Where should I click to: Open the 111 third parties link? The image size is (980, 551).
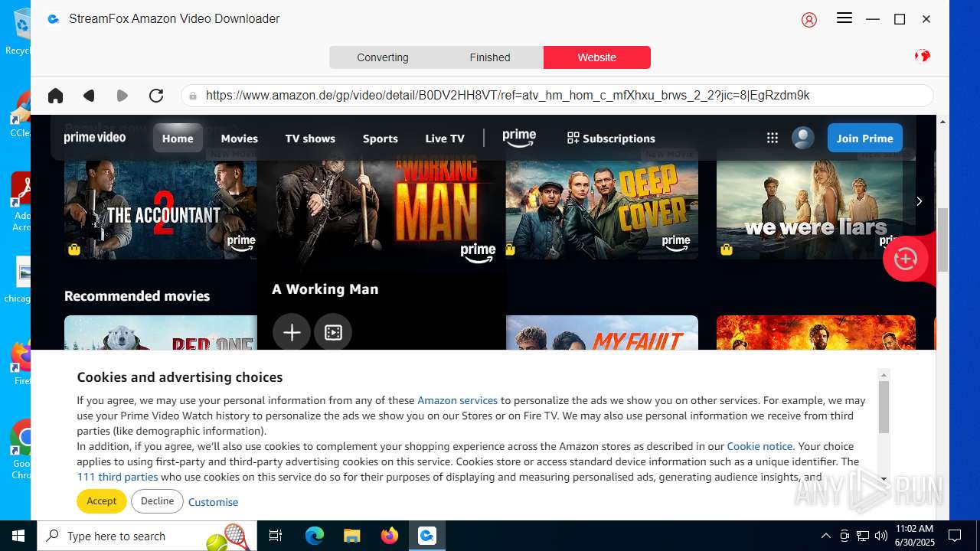[x=117, y=477]
